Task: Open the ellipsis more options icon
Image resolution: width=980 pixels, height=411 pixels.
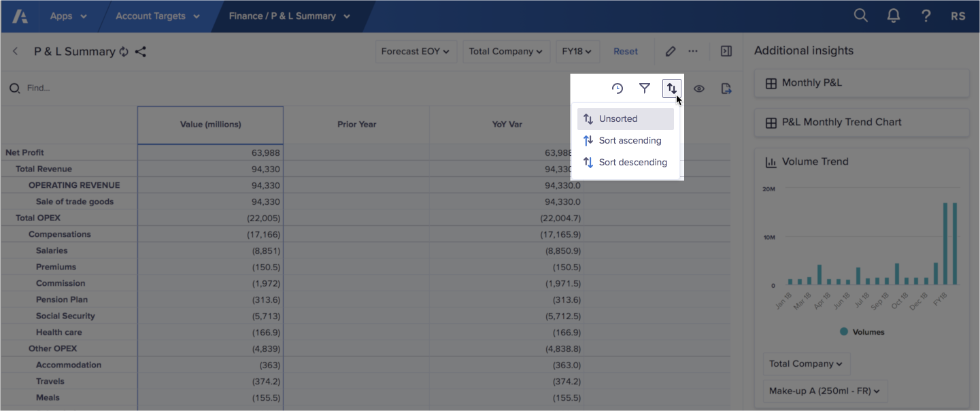Action: [x=693, y=51]
